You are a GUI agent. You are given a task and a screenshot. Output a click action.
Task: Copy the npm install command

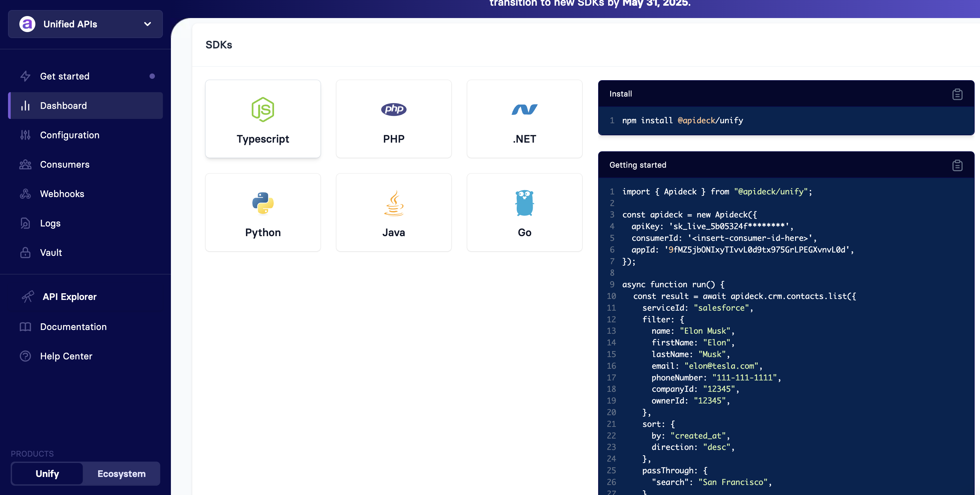(958, 94)
